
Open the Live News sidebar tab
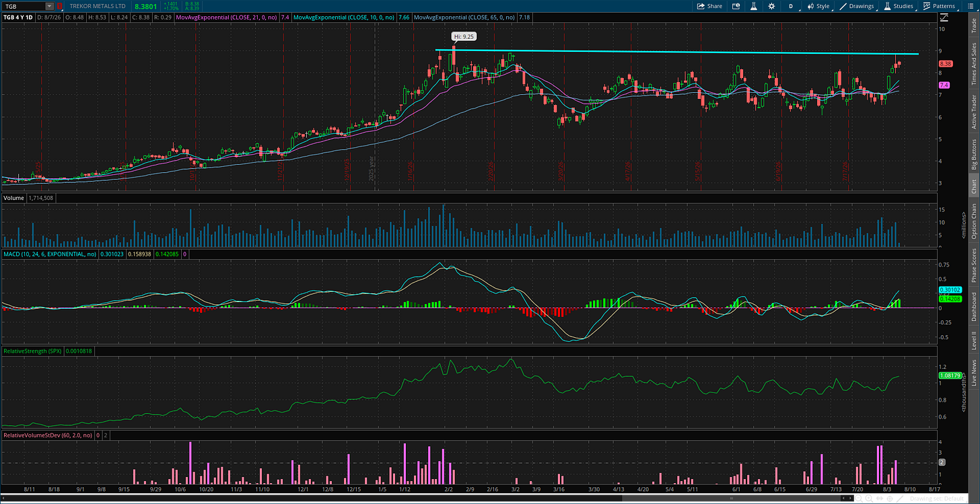tap(973, 372)
